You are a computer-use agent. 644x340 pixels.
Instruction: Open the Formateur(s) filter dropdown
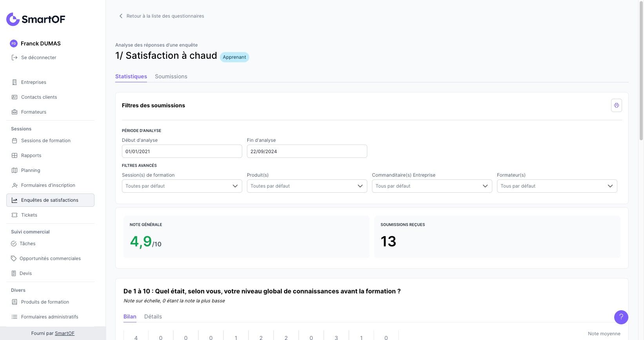point(557,186)
